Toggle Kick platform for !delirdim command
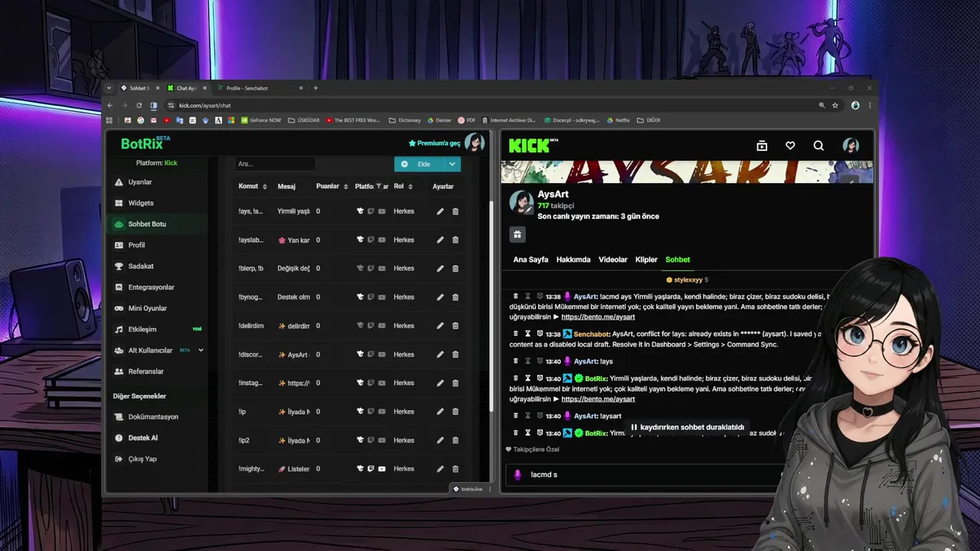980x551 pixels. click(360, 326)
